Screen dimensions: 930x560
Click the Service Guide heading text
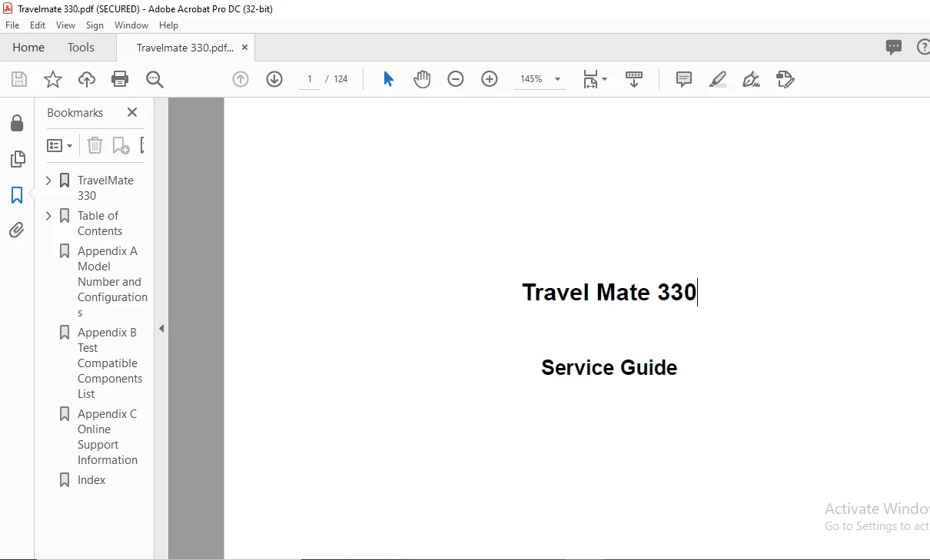[x=609, y=367]
